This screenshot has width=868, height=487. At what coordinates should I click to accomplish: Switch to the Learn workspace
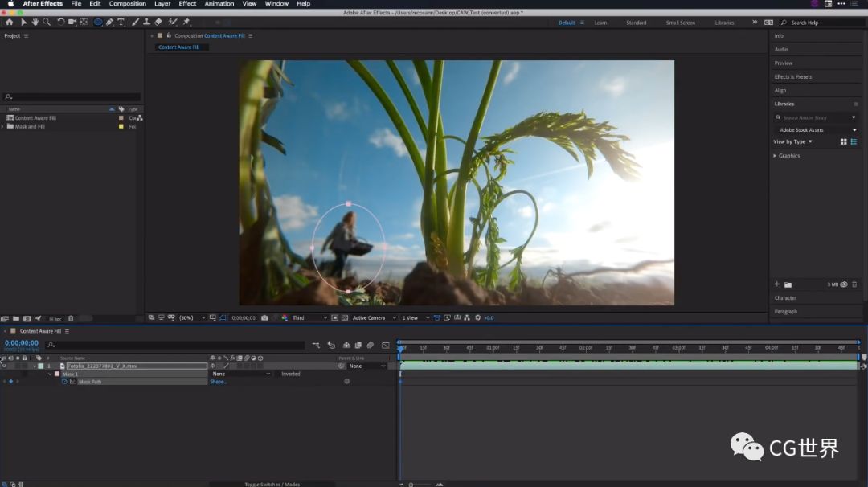[x=600, y=23]
